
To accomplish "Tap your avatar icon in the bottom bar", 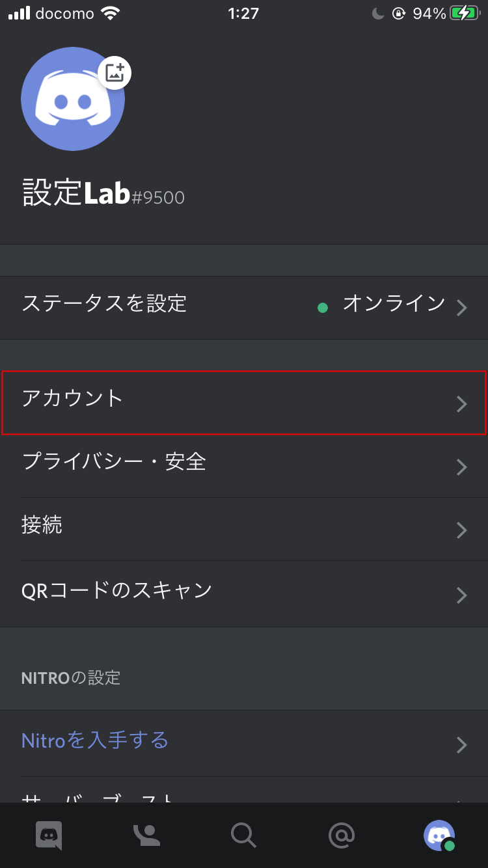I will (x=439, y=835).
